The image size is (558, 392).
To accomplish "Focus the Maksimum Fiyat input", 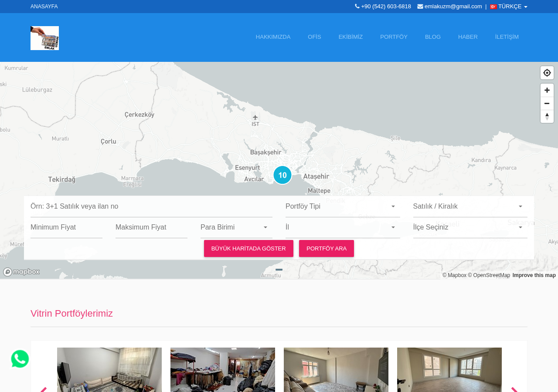I will point(151,227).
